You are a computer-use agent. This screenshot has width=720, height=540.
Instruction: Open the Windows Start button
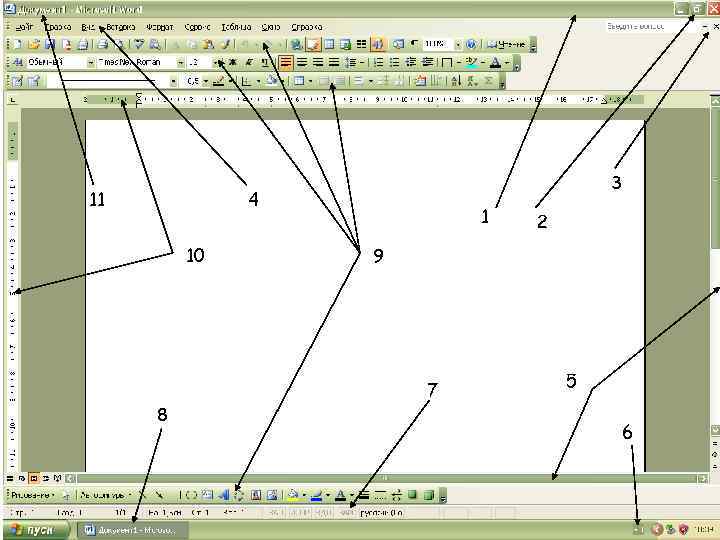click(38, 530)
